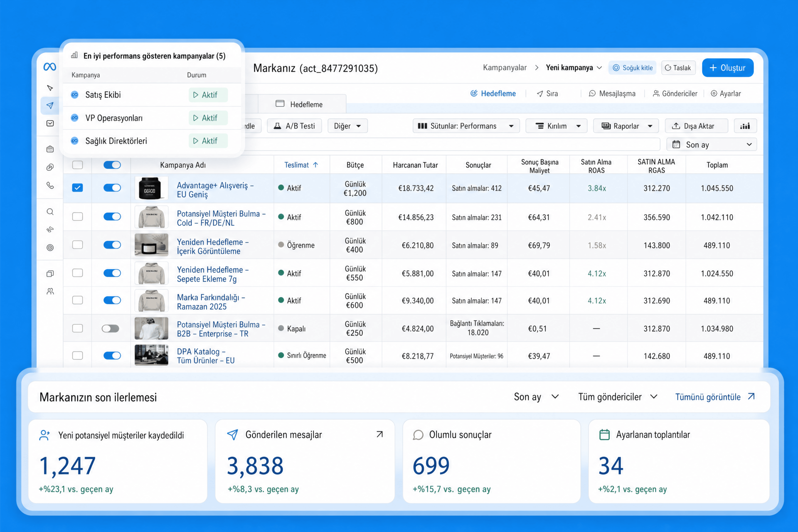The height and width of the screenshot is (532, 798).
Task: Expand the Diğer dropdown
Action: [x=347, y=126]
